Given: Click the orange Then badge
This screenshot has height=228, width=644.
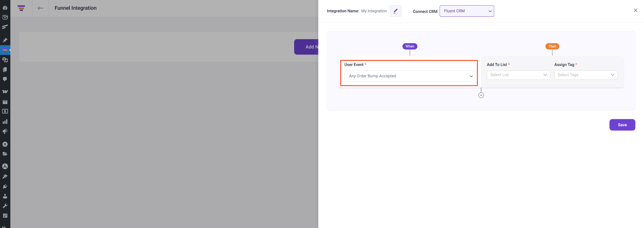Looking at the screenshot, I should click(552, 46).
